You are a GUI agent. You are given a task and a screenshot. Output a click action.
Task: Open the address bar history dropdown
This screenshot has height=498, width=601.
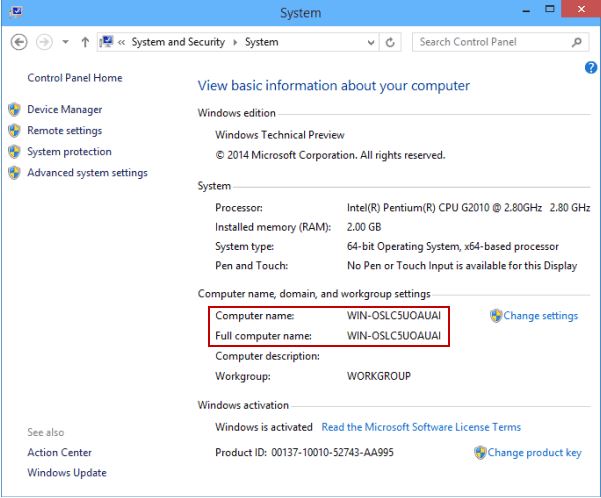tap(371, 42)
